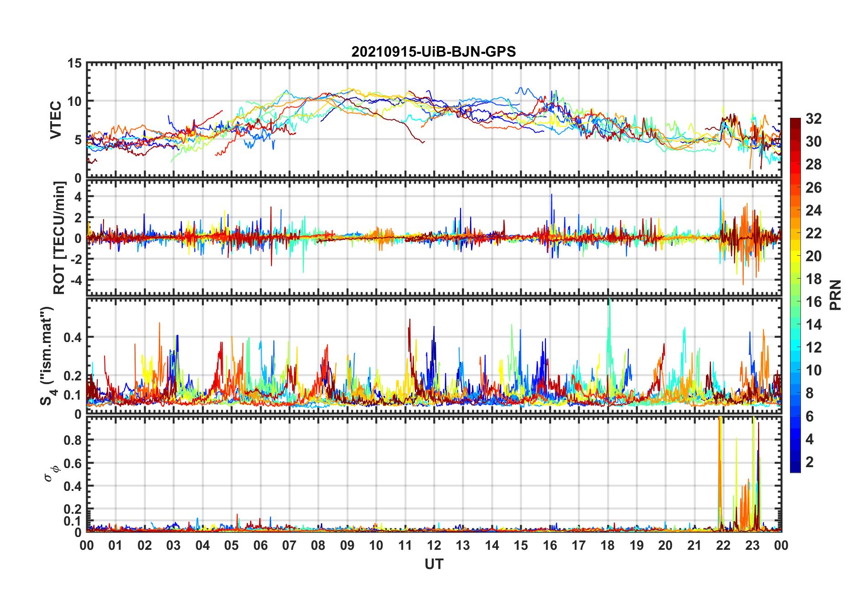868x590 pixels.
Task: Click x-axis hour label 09
Action: (347, 545)
